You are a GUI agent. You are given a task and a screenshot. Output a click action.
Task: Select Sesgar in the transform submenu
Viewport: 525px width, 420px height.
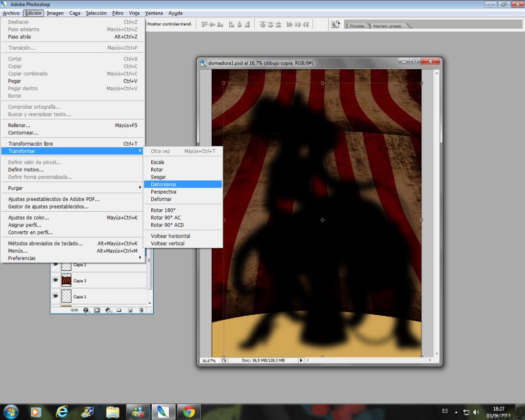(183, 177)
